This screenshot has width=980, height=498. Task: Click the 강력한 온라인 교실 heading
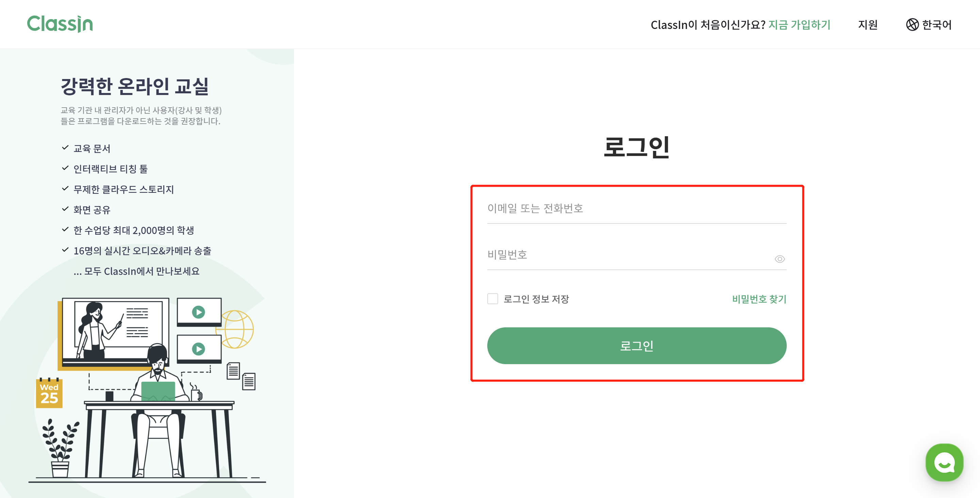(x=135, y=86)
